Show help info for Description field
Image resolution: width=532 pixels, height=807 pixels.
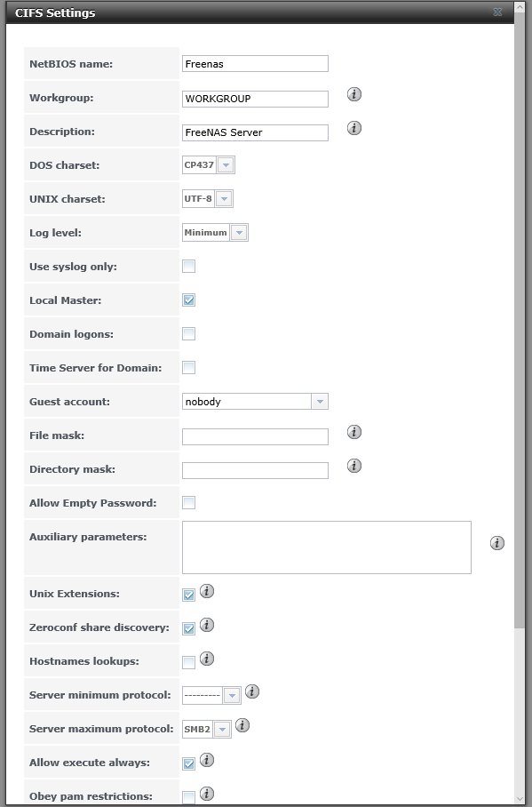tap(354, 128)
